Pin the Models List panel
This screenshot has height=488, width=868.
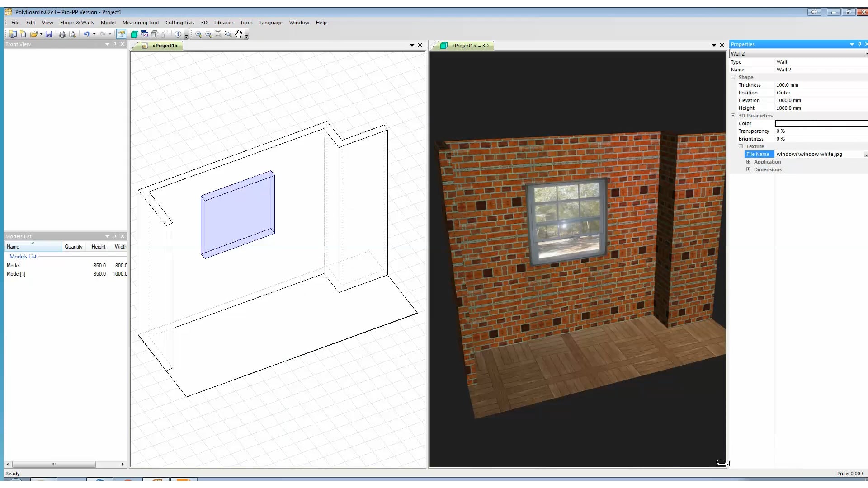point(114,236)
